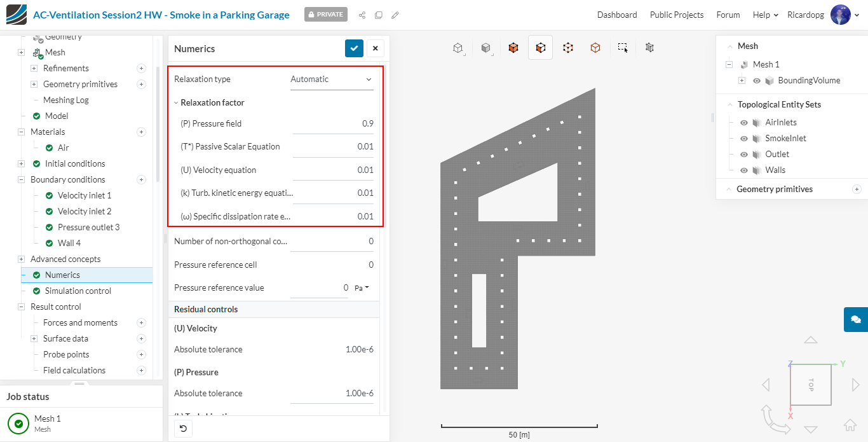Go to the Dashboard
Screen dimensions: 868x442
click(617, 15)
